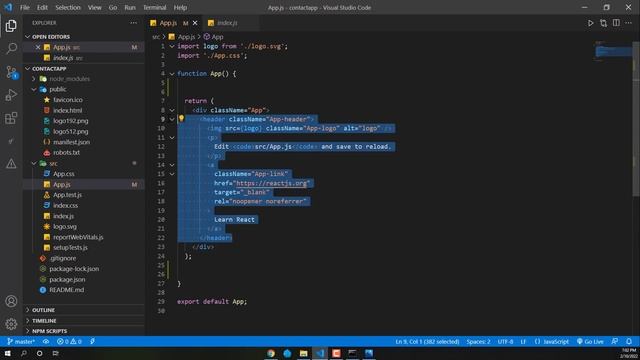Open the Windows Start menu
Image resolution: width=640 pixels, height=360 pixels.
[7, 353]
